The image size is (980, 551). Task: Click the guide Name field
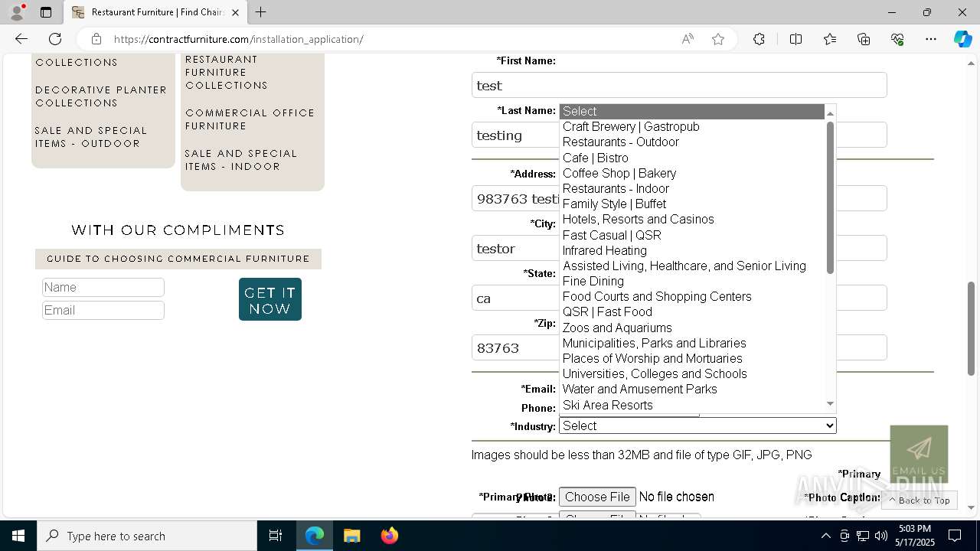point(103,287)
